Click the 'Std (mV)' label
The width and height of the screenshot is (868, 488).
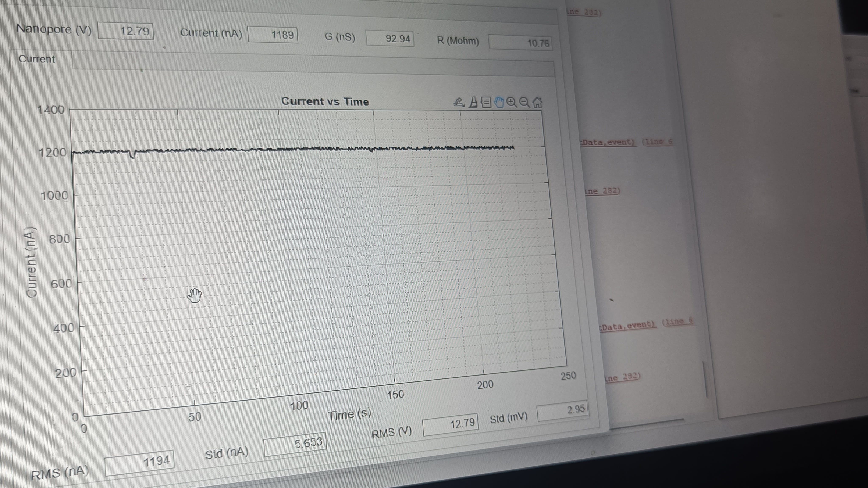[x=508, y=418]
